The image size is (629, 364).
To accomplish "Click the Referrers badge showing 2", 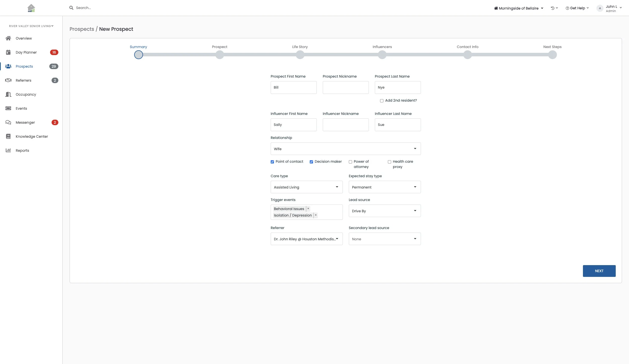I will [55, 80].
